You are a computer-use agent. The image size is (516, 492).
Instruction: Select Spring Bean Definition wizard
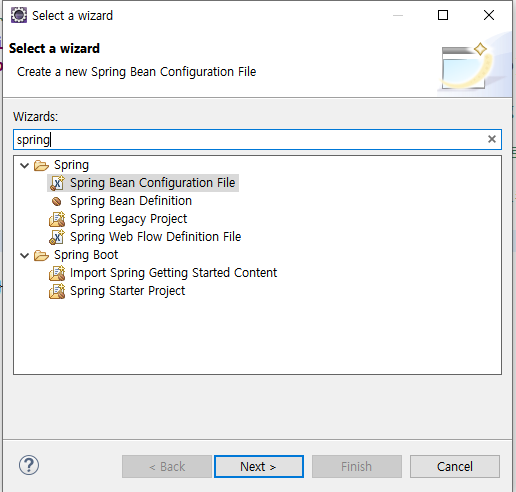pos(131,201)
